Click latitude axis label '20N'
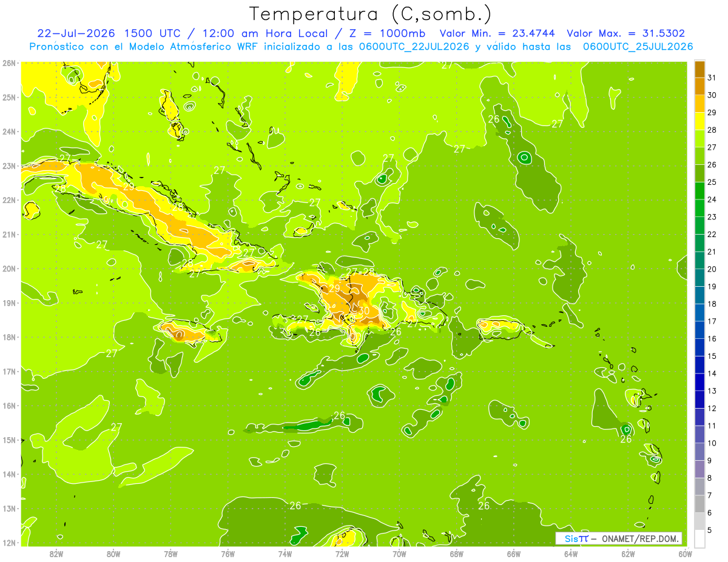Image resolution: width=728 pixels, height=562 pixels. click(8, 269)
